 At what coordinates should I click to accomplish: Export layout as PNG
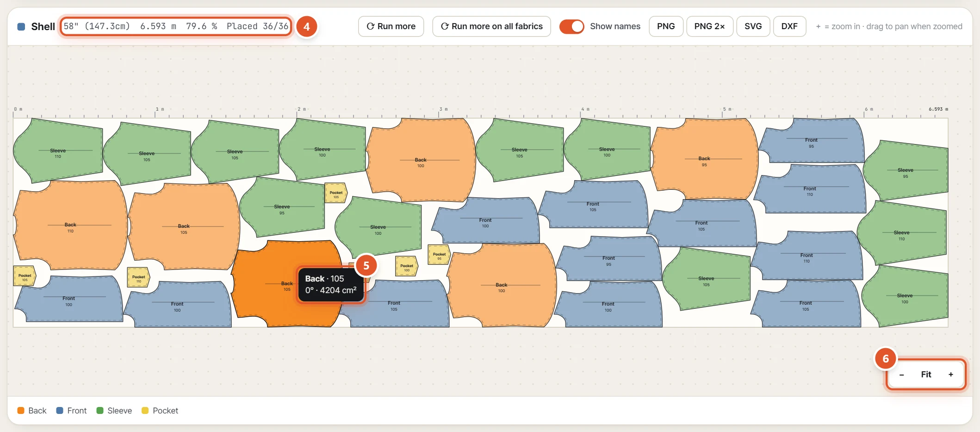click(666, 26)
